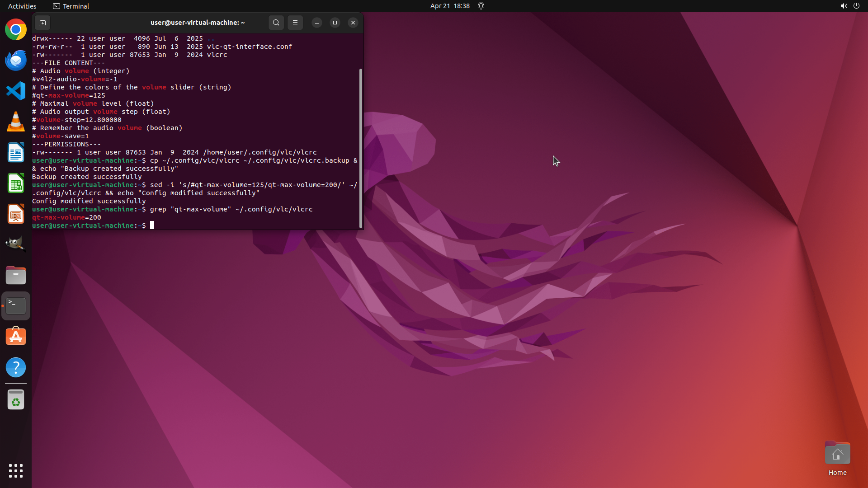Open the Terminal app menu in the top bar

click(x=71, y=6)
